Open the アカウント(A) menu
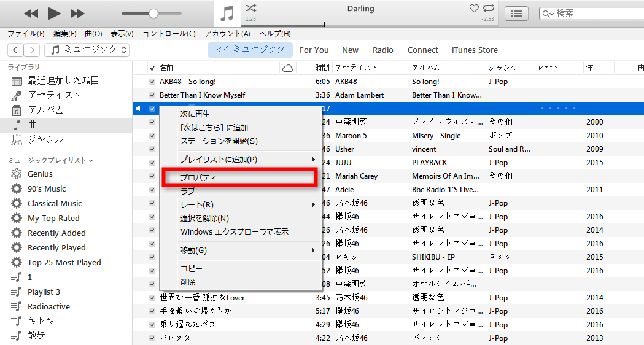 pyautogui.click(x=227, y=34)
